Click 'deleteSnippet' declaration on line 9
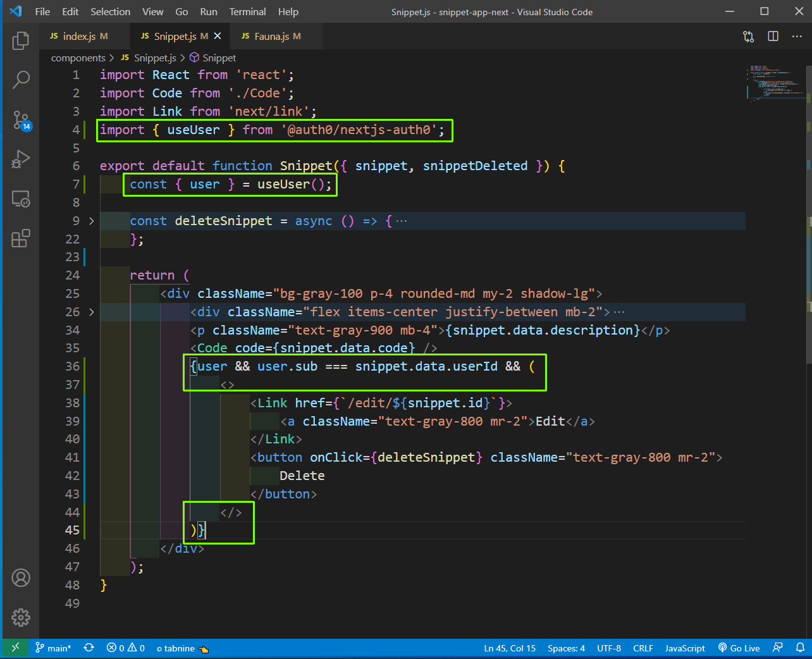The image size is (812, 659). [223, 221]
